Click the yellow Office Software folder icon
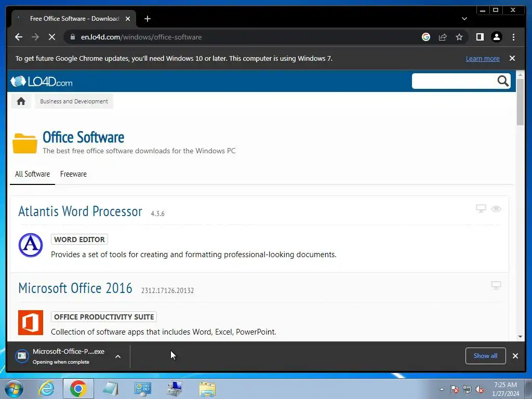Image resolution: width=532 pixels, height=399 pixels. pos(25,143)
